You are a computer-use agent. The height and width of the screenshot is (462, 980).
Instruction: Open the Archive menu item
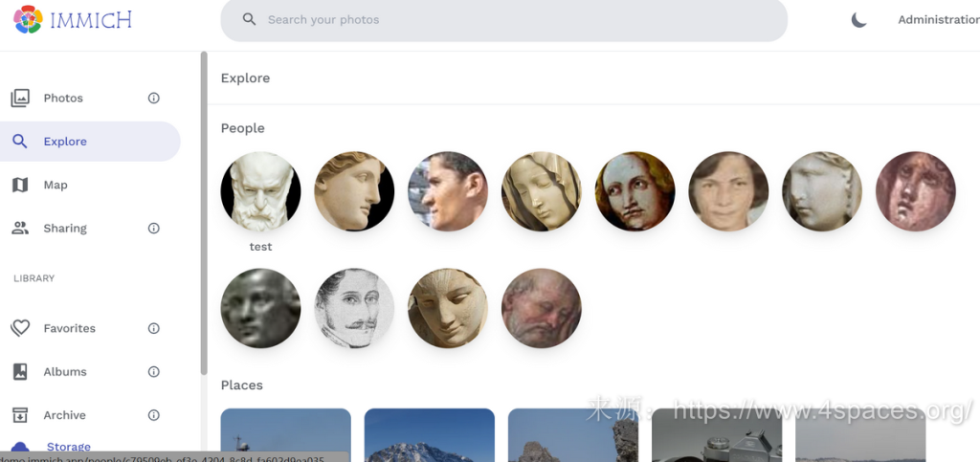tap(65, 415)
